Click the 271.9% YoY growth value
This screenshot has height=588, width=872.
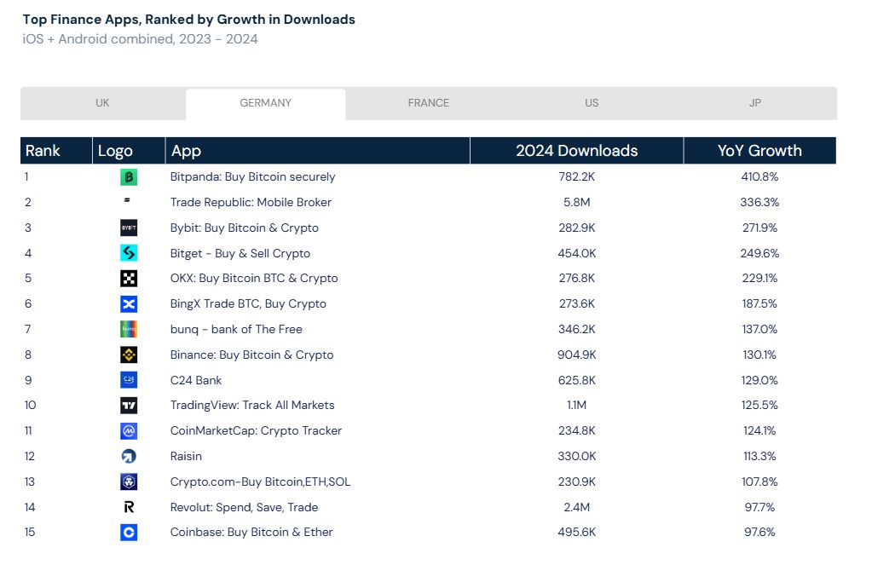coord(759,228)
